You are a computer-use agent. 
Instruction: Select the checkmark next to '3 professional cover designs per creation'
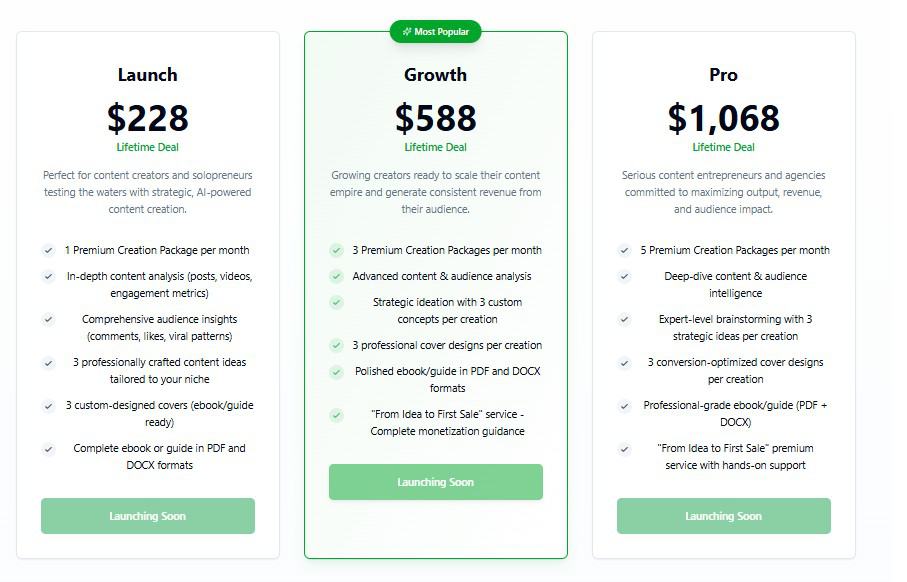click(334, 345)
